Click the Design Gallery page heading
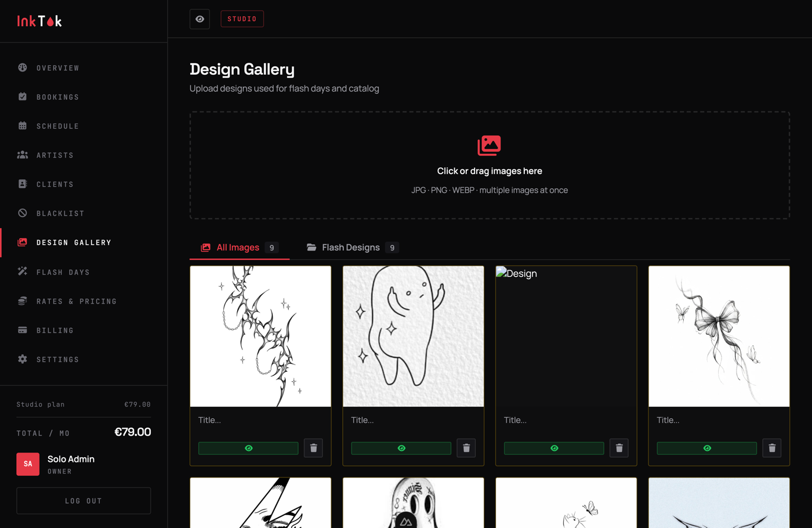 (242, 69)
